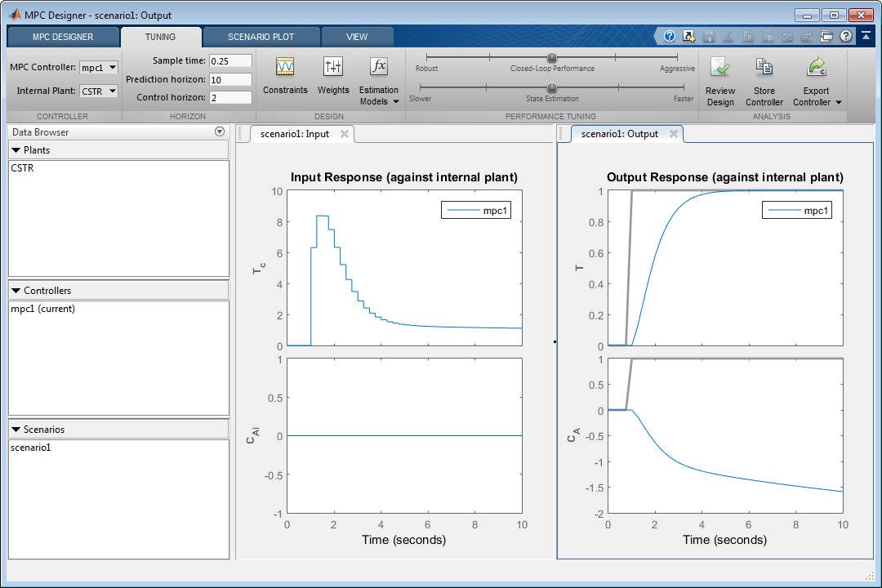
Task: Click the Closed-Loop Performance slider handle
Action: [x=552, y=57]
